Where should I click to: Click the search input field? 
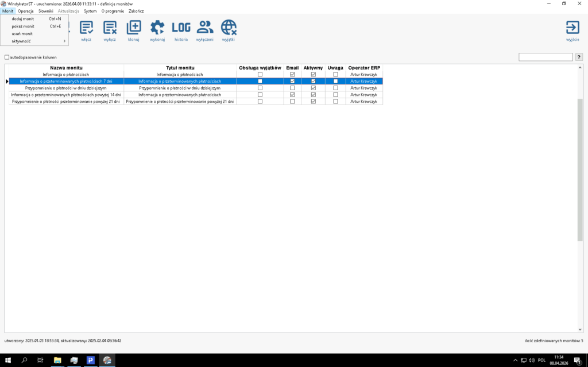pos(546,57)
